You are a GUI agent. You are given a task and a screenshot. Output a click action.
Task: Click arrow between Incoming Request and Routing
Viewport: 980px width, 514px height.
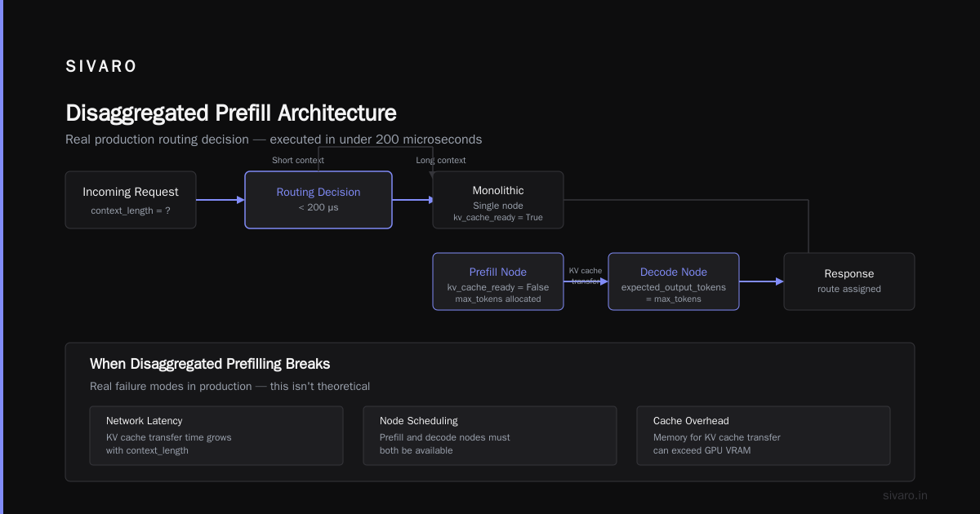click(220, 200)
